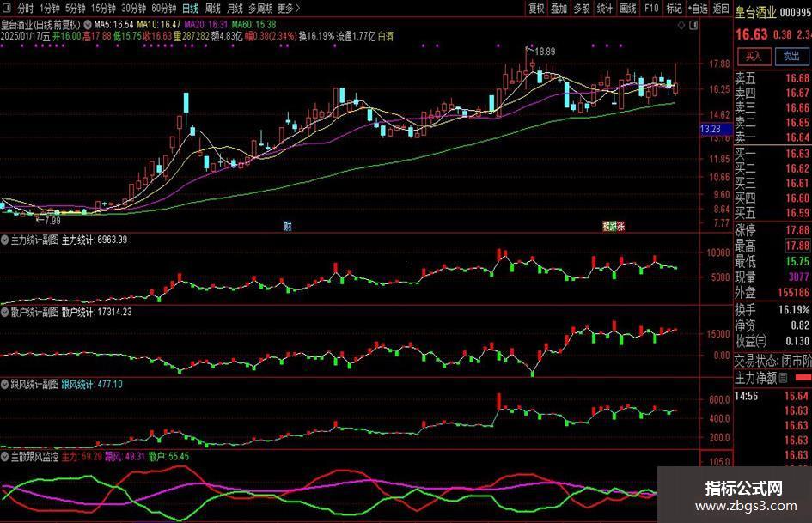Click the 财 finance marker on chart

pyautogui.click(x=287, y=226)
